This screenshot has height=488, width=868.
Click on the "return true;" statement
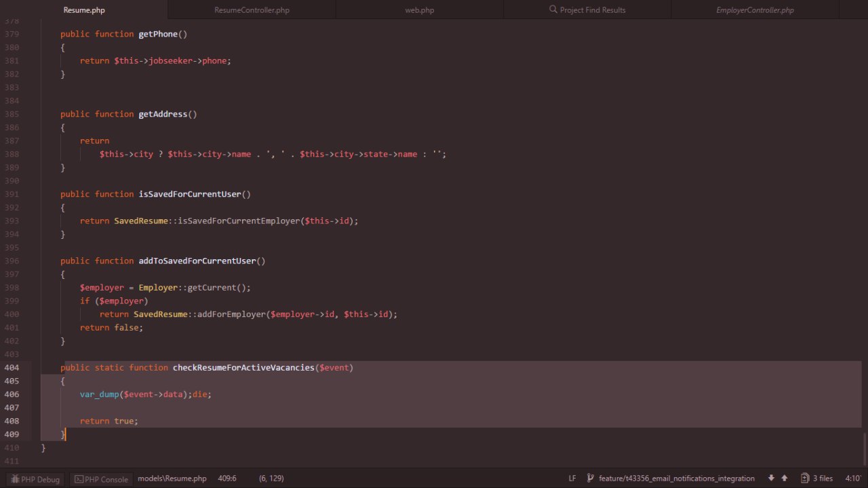109,421
